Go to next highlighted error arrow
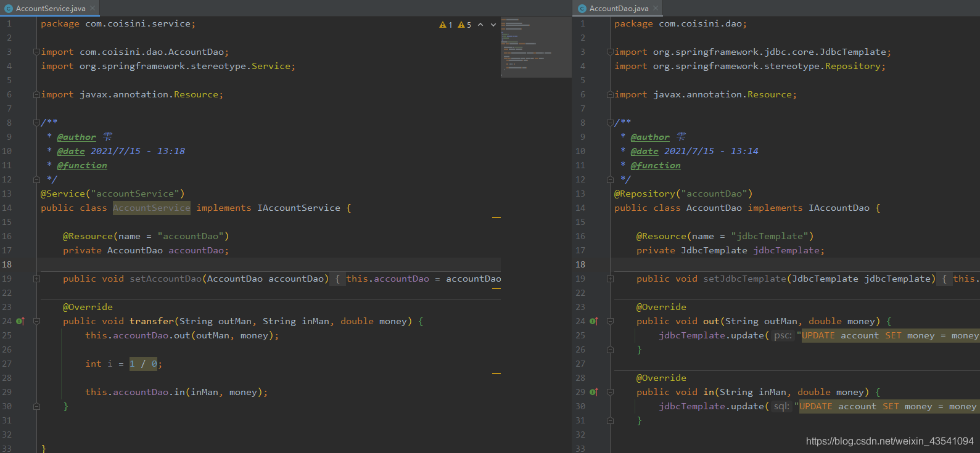 tap(493, 25)
